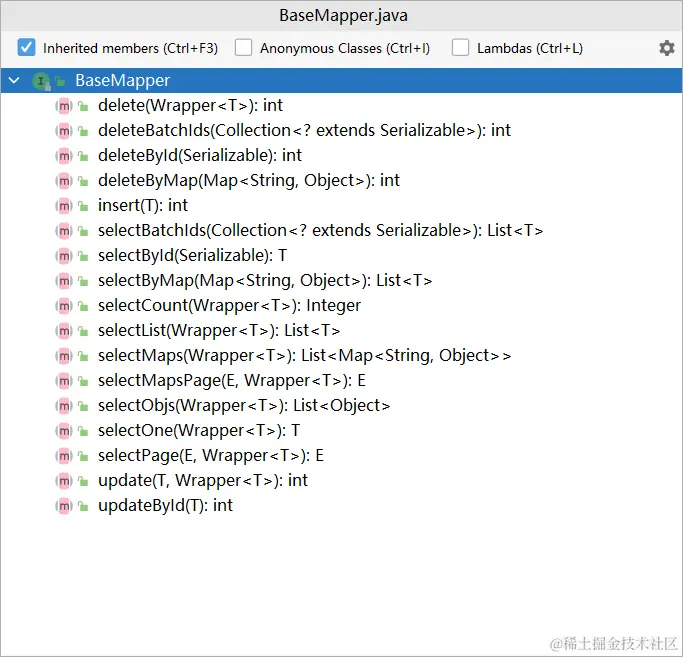683x657 pixels.
Task: Click the Lambdas (Ctrl+L) label
Action: pos(530,48)
